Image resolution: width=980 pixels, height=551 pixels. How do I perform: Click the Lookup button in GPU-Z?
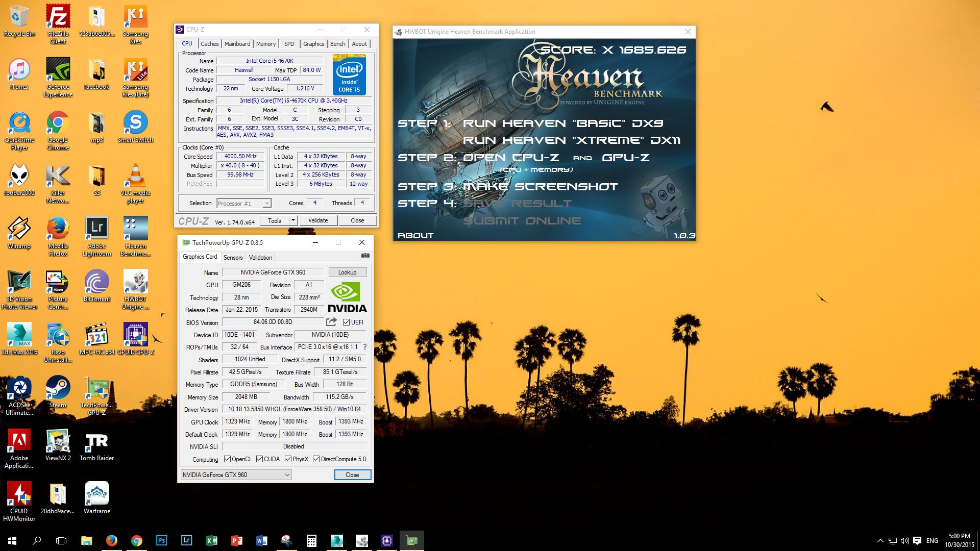click(347, 272)
